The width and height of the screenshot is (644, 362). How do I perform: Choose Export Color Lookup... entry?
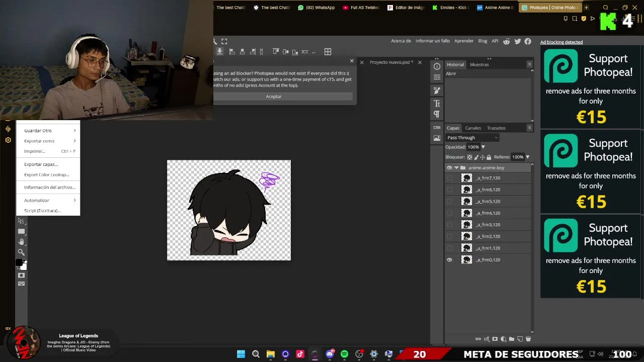click(48, 175)
